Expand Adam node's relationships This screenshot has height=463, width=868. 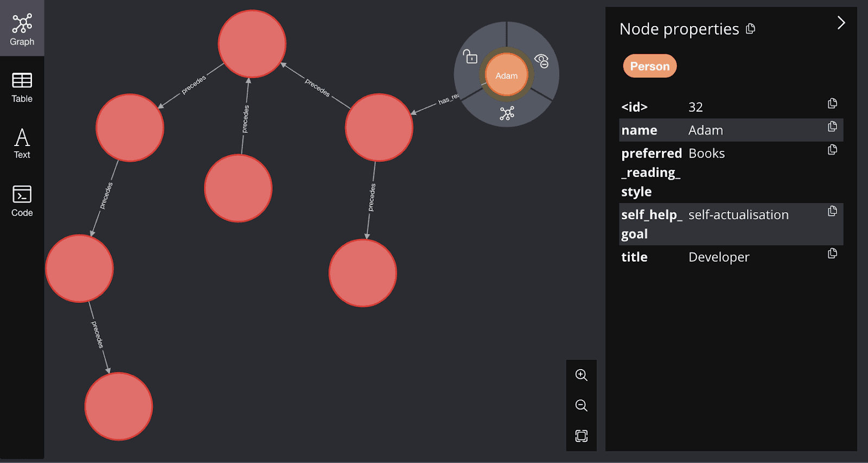(507, 113)
